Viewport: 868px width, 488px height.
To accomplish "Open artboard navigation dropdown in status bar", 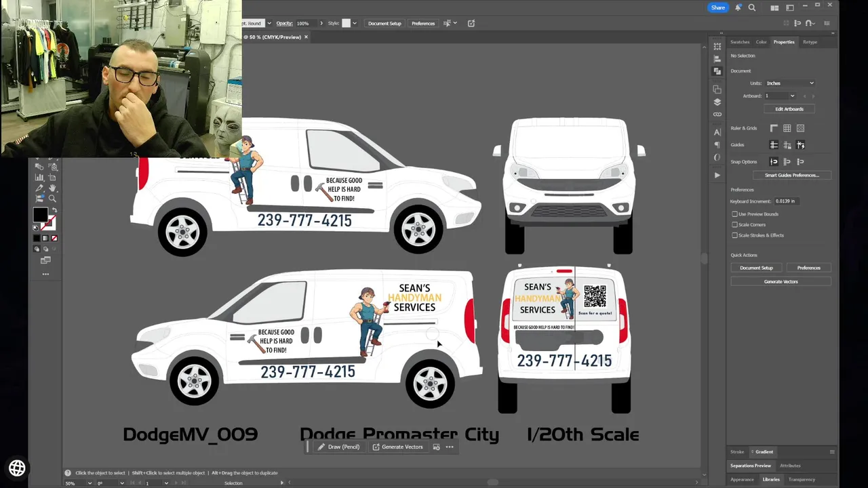I will [x=166, y=483].
